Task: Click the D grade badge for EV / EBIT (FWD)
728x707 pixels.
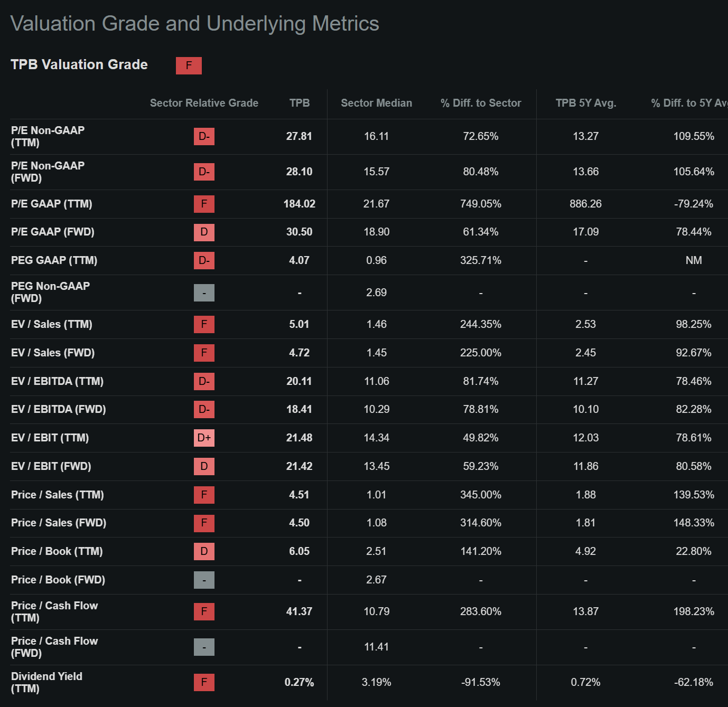Action: tap(204, 466)
